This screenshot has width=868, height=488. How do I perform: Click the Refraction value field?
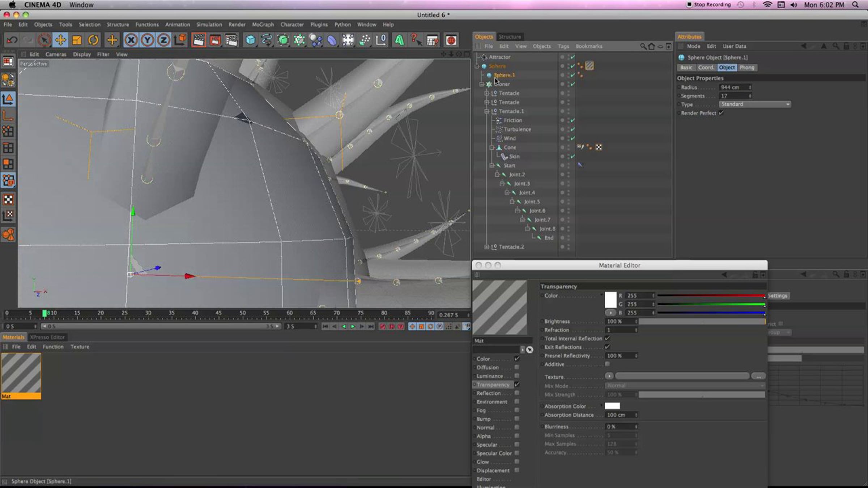tap(621, 330)
